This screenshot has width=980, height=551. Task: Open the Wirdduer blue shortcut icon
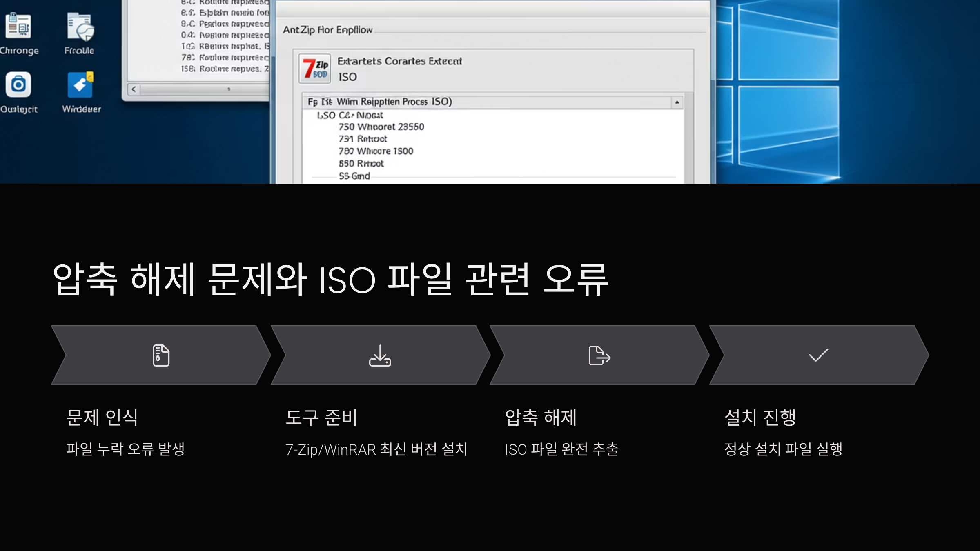(80, 85)
